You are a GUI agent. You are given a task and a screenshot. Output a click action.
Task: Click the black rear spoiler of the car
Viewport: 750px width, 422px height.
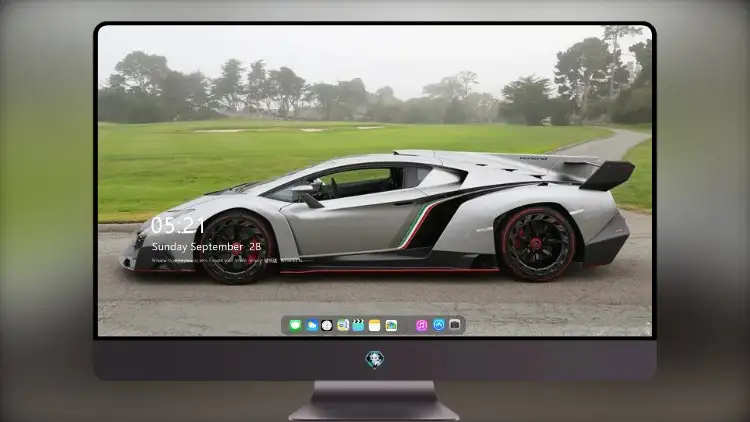[607, 175]
